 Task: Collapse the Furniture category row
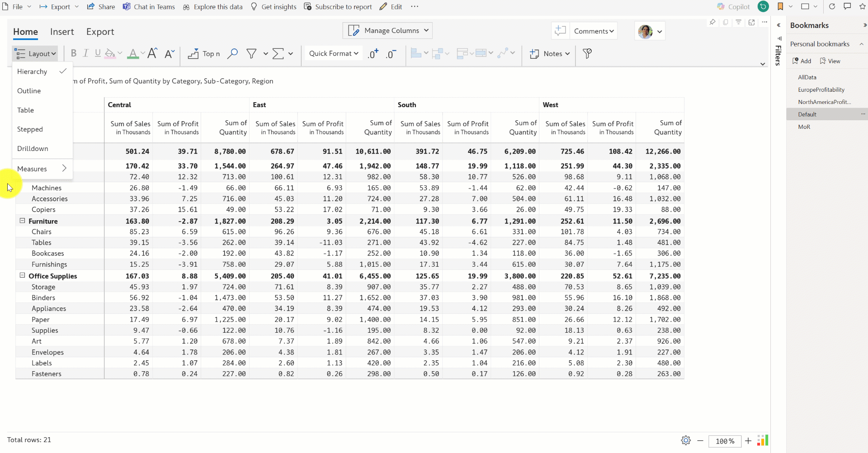click(22, 221)
